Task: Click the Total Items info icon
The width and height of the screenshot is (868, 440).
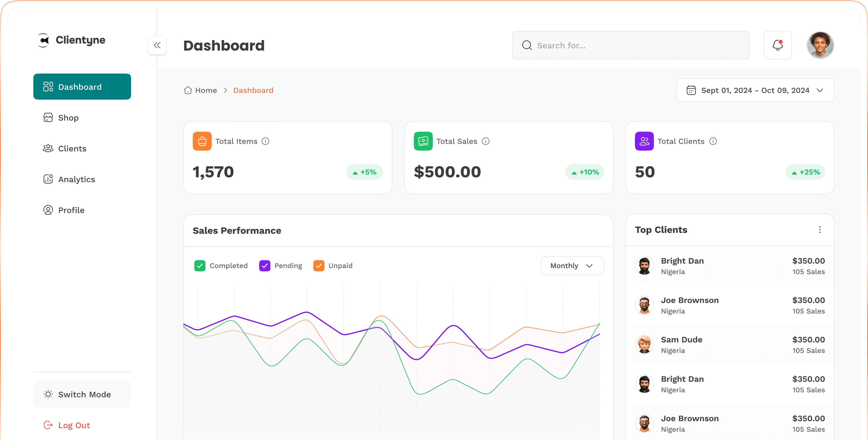Action: [266, 141]
